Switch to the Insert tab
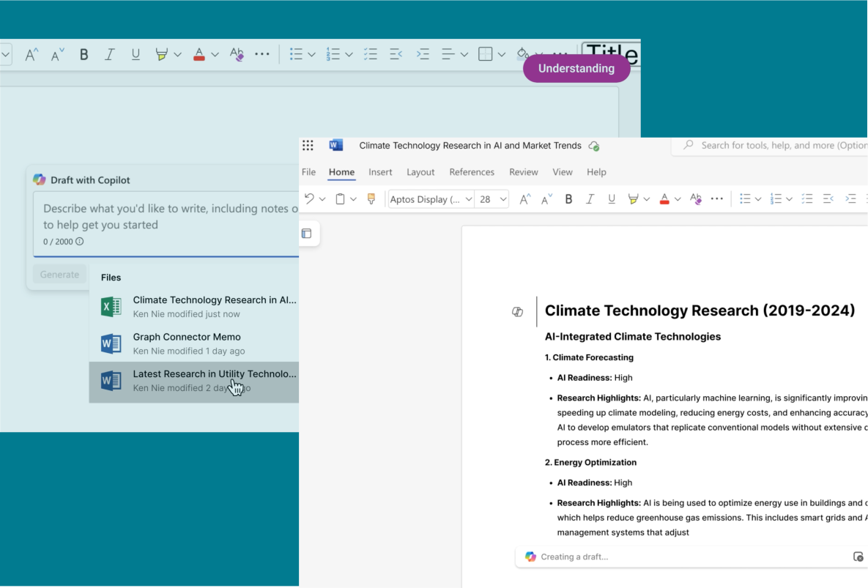 pos(380,172)
